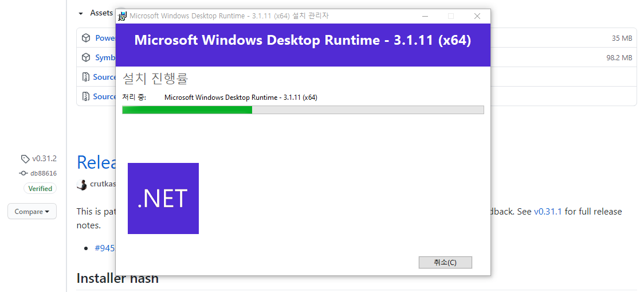This screenshot has height=292, width=644.
Task: Click the zip icon of first Source row
Action: tap(86, 77)
